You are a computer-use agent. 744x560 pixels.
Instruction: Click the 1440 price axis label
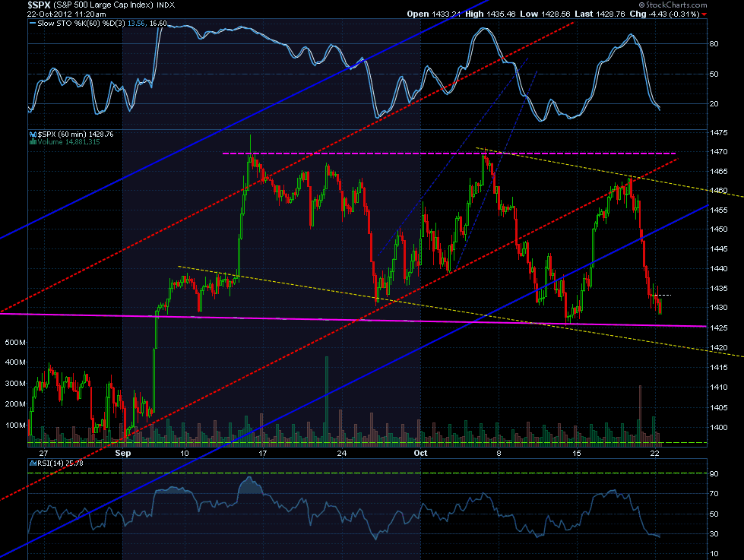pos(719,269)
